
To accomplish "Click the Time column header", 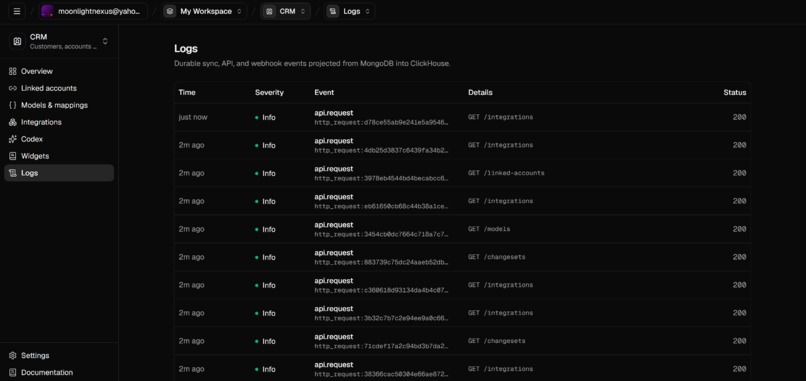I will (187, 93).
